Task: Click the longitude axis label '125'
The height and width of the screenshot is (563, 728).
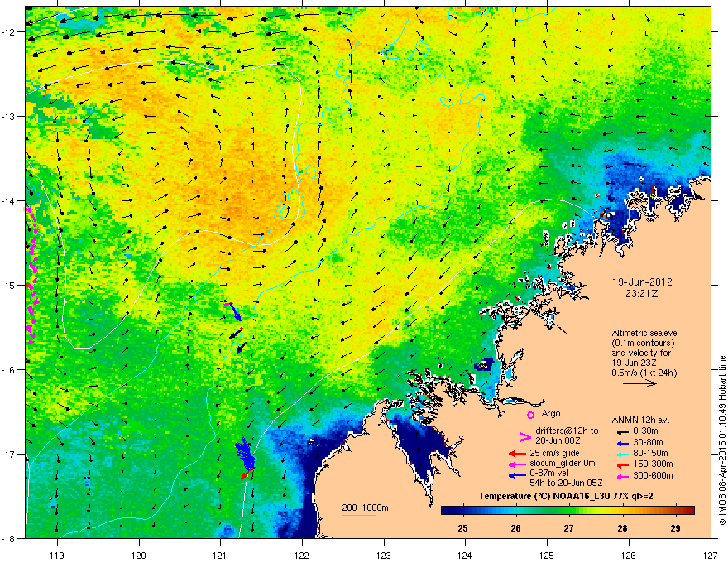Action: [547, 555]
